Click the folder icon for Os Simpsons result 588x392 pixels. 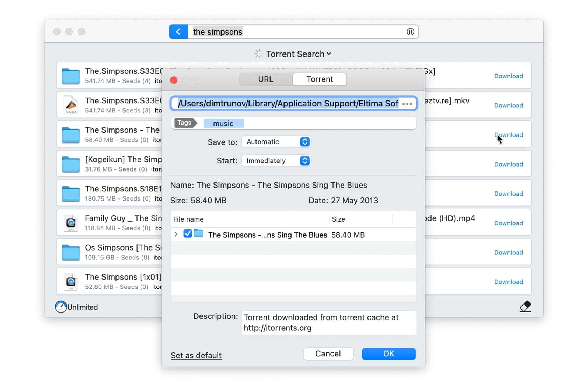(71, 252)
